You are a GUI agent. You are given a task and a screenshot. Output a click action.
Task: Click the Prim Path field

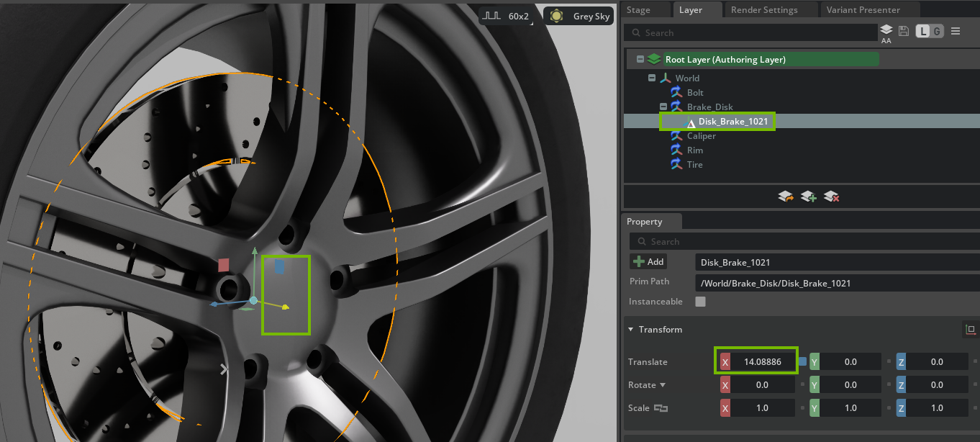[x=838, y=283]
